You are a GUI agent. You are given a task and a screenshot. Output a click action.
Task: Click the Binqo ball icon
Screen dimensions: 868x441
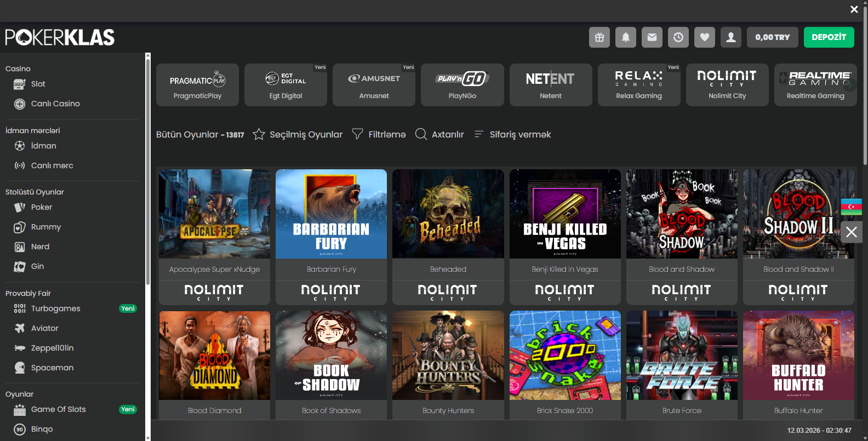point(20,429)
